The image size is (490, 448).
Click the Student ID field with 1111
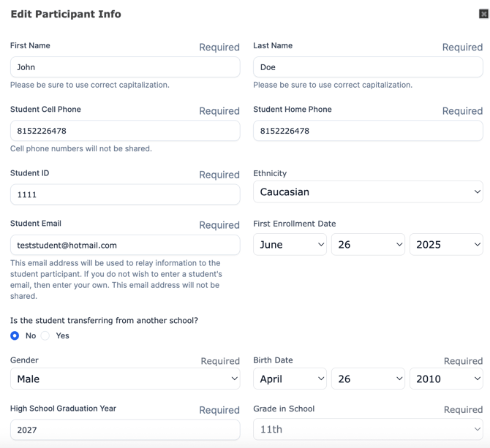pyautogui.click(x=125, y=194)
